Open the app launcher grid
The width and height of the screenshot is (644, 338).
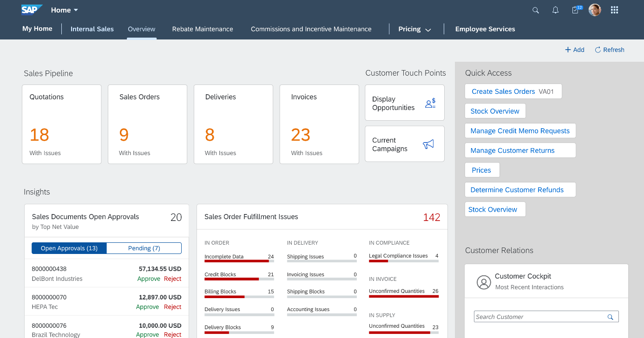pos(614,10)
